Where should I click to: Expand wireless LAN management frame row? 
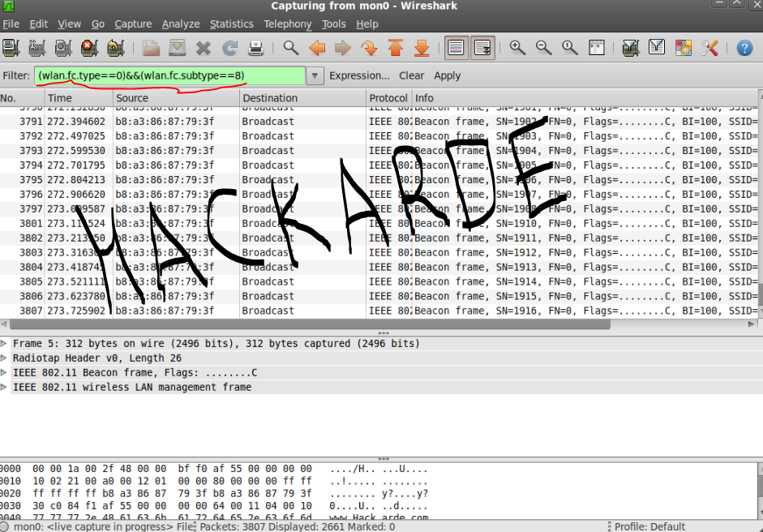pos(4,388)
